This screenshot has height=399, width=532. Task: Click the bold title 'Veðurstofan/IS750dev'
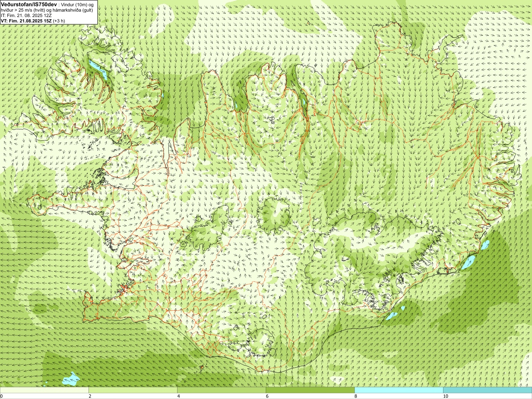29,4
